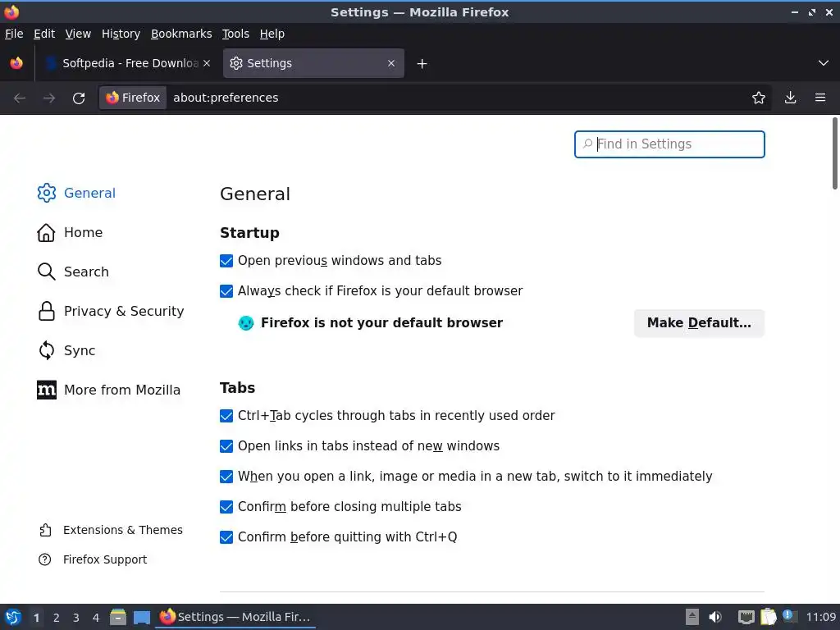The height and width of the screenshot is (630, 840).
Task: Open the Edit menu
Action: (x=44, y=34)
